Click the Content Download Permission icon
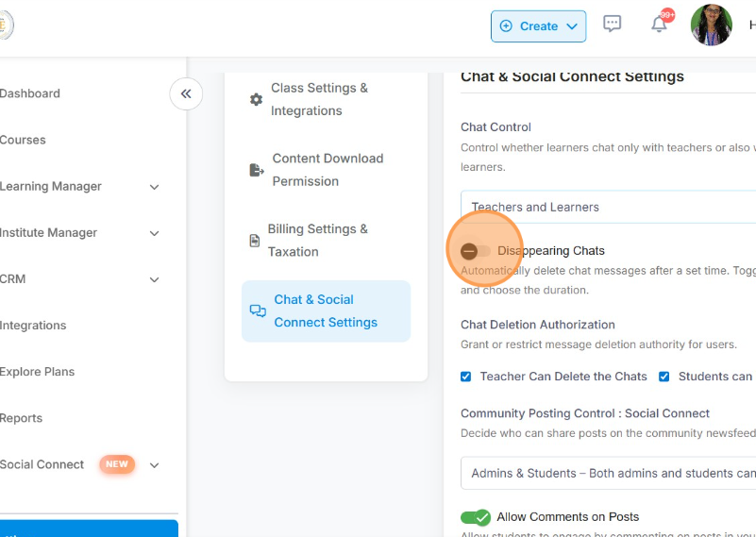Image resolution: width=756 pixels, height=537 pixels. click(x=256, y=170)
